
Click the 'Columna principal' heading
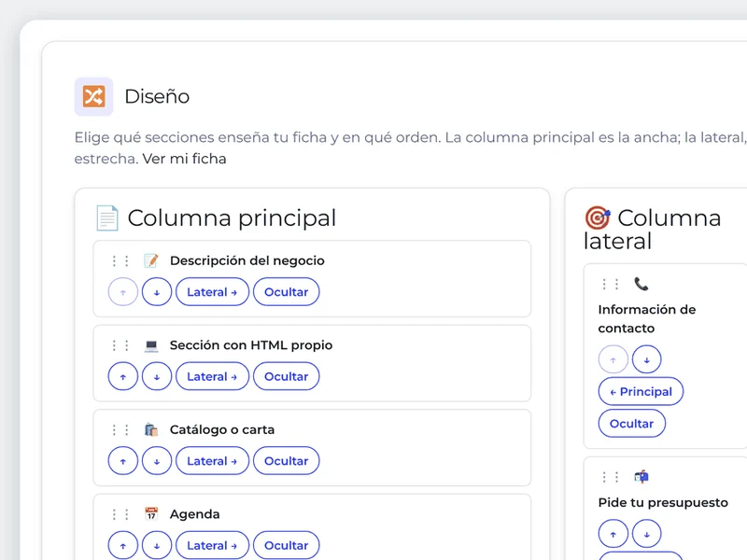point(232,218)
